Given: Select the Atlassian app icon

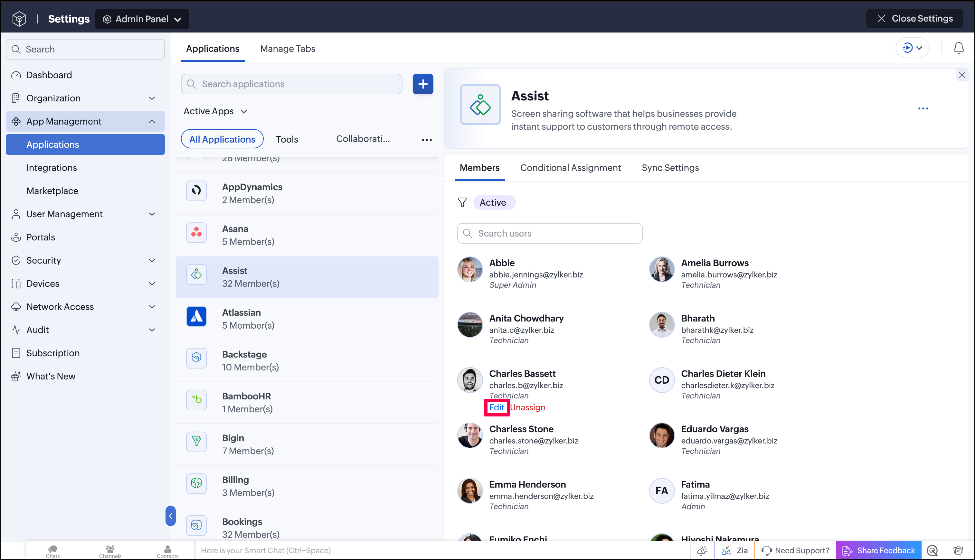Looking at the screenshot, I should (196, 316).
